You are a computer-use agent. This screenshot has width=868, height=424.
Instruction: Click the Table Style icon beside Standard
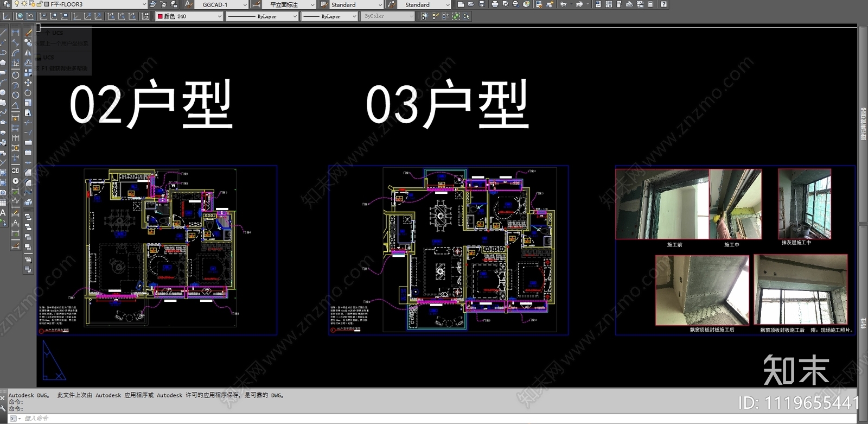[x=323, y=4]
